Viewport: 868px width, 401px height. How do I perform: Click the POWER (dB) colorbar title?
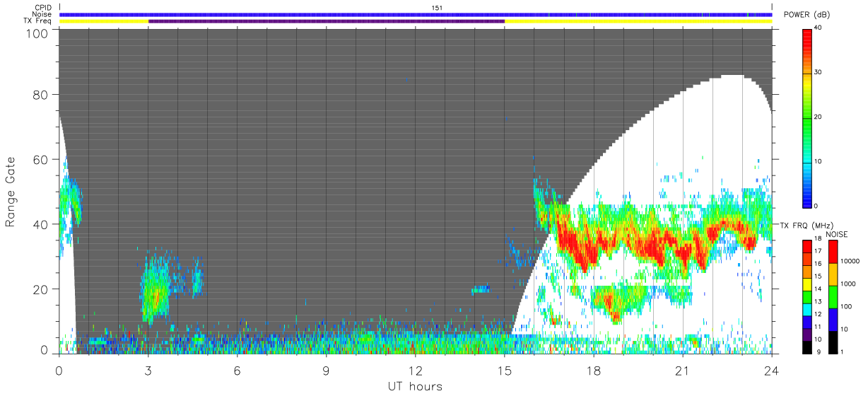coord(807,14)
